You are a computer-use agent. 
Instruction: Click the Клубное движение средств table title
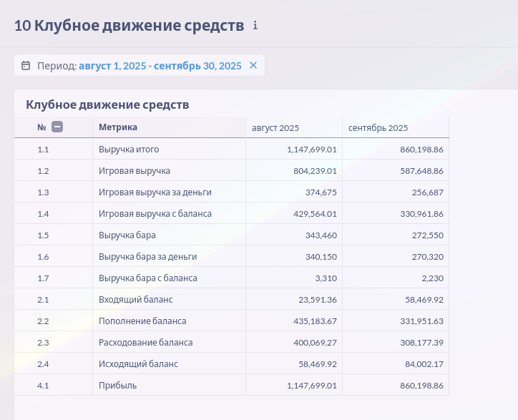[107, 104]
